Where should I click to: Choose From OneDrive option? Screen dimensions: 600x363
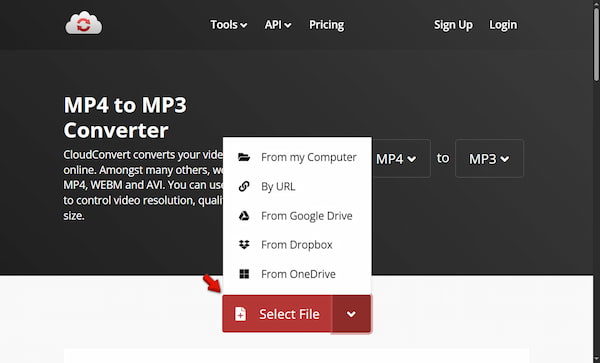tap(297, 274)
